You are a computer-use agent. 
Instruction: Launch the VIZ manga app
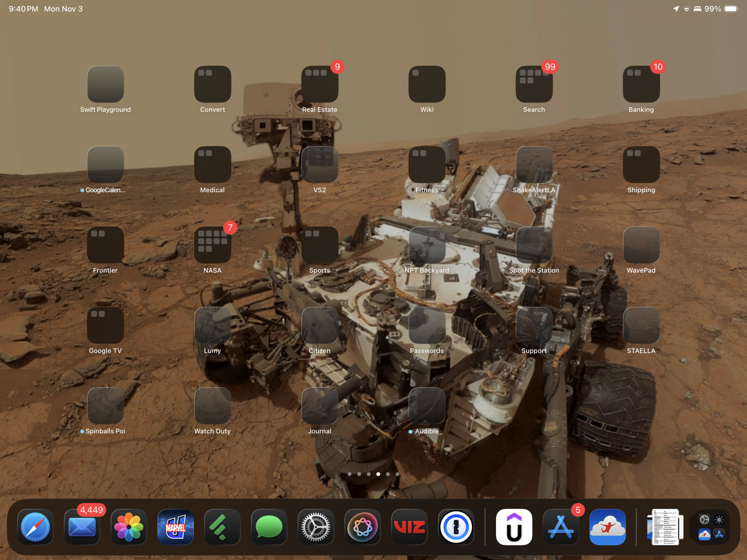(x=409, y=527)
